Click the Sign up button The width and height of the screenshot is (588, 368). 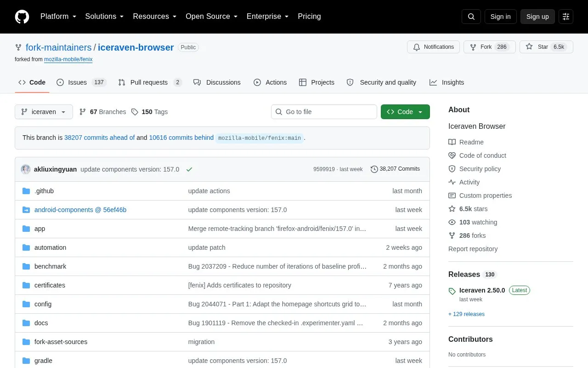pyautogui.click(x=537, y=17)
